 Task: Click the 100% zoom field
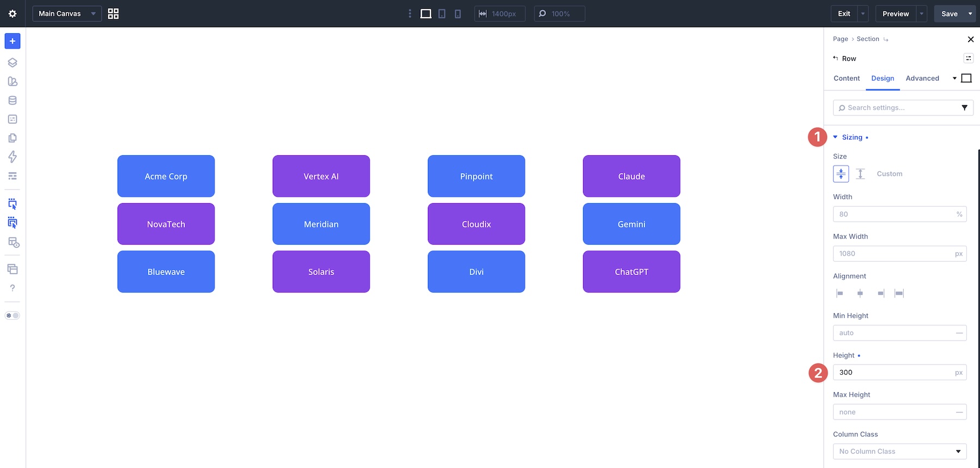[x=560, y=14]
